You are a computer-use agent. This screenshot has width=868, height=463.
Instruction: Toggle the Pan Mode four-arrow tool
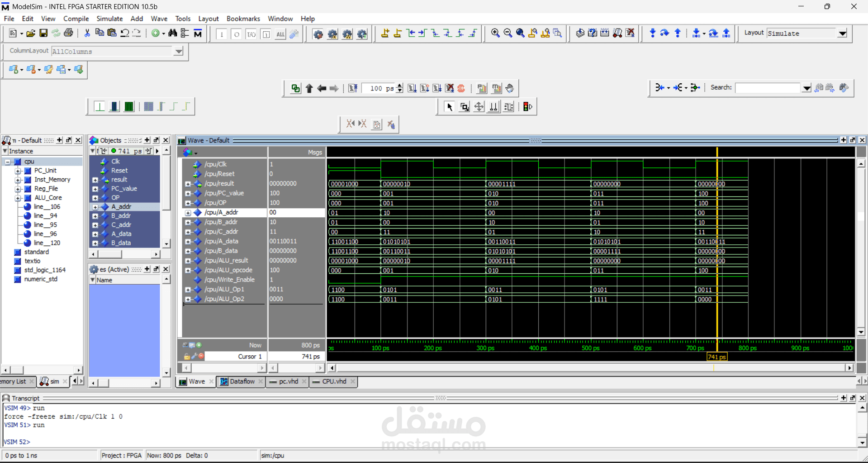click(479, 107)
